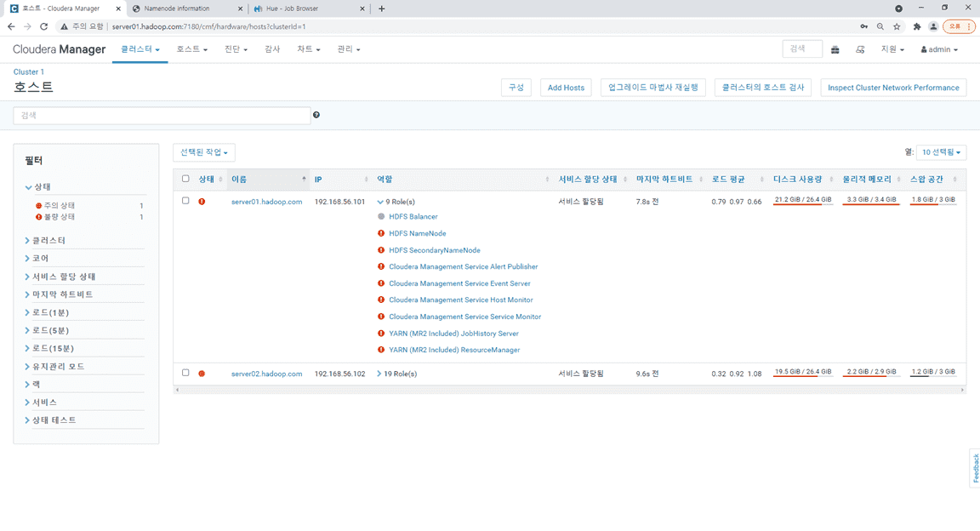980x531 pixels.
Task: Click the 구성 configuration button
Action: pyautogui.click(x=516, y=88)
